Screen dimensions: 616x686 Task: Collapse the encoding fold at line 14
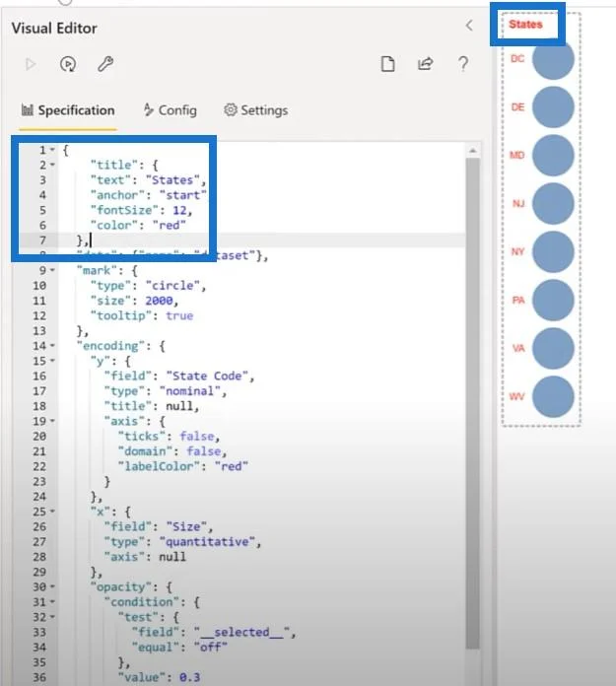click(52, 346)
